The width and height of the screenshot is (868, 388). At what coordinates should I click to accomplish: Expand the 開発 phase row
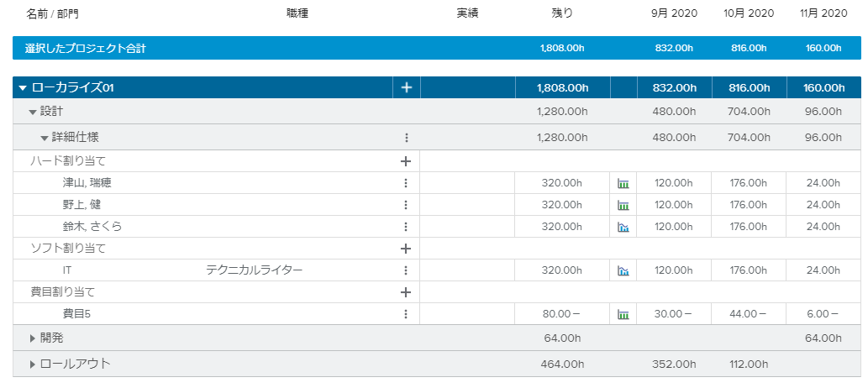pos(33,338)
